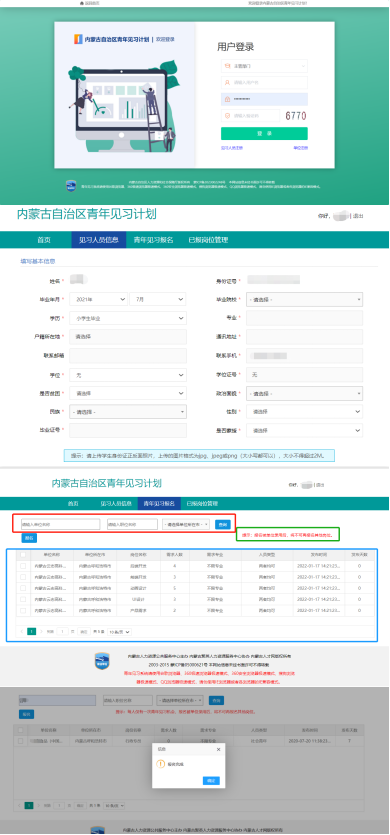Switch to 见习人员信息 tab
Image resolution: width=390 pixels, height=835 pixels.
click(x=99, y=240)
